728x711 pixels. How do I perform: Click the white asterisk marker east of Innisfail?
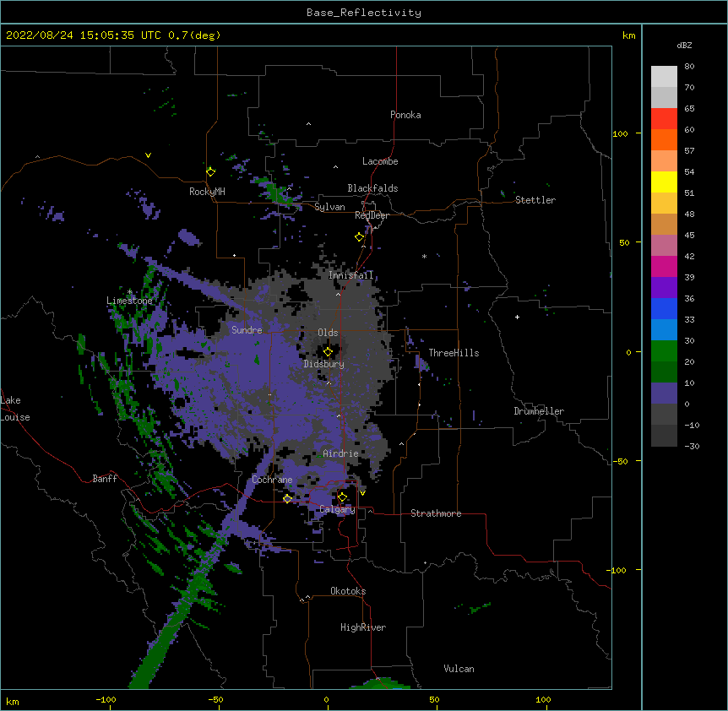coord(424,256)
